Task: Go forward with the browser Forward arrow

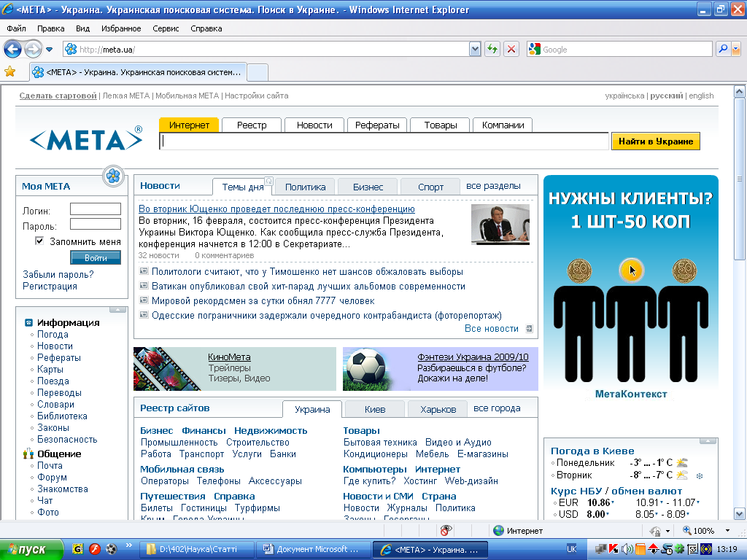Action: (x=33, y=49)
